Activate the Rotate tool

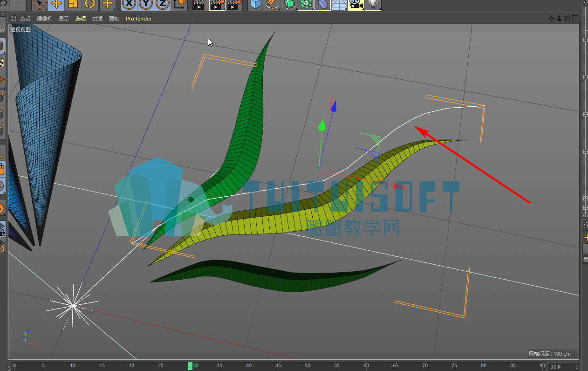click(x=90, y=5)
